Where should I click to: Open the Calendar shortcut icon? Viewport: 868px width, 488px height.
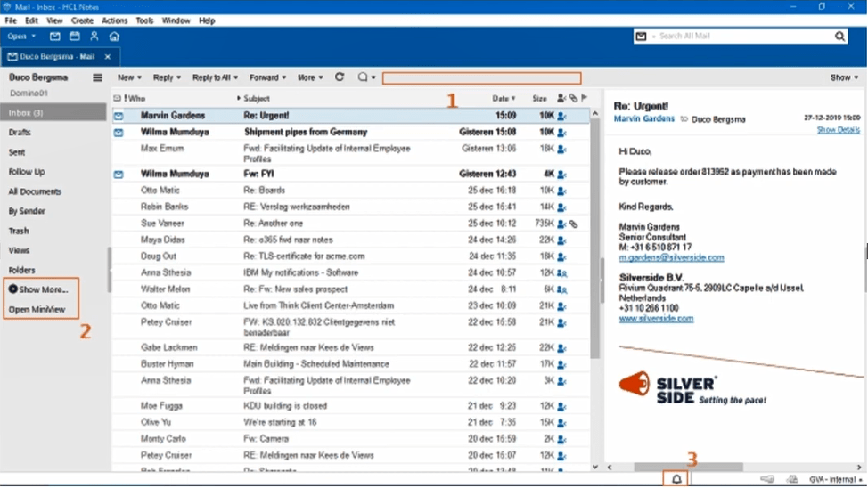pos(75,37)
